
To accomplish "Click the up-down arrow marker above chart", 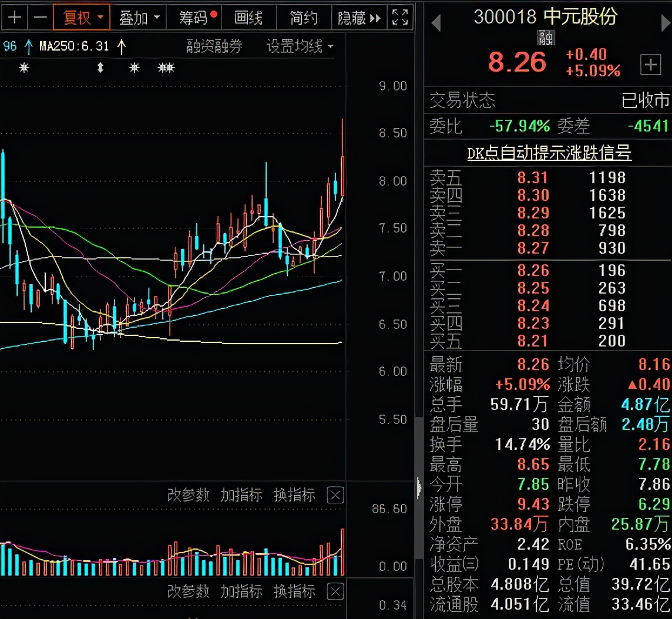I will tap(100, 68).
